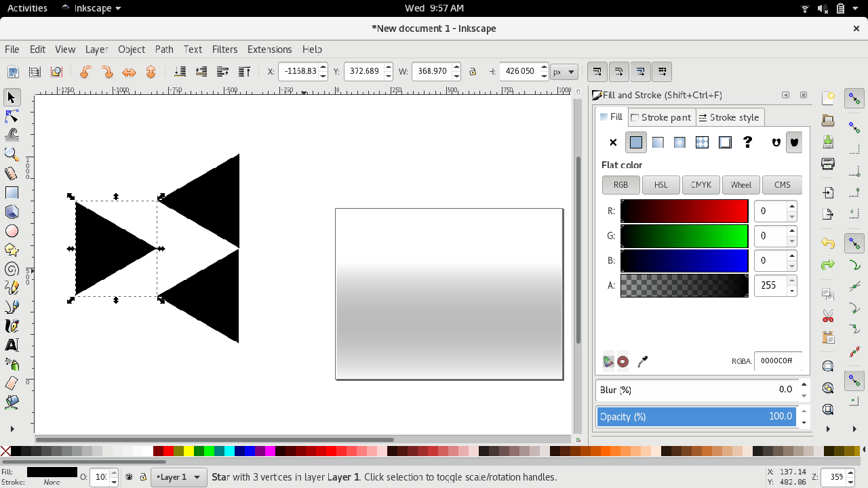Click the color picker eyedropper icon
Screen dimensions: 868x488
click(643, 361)
